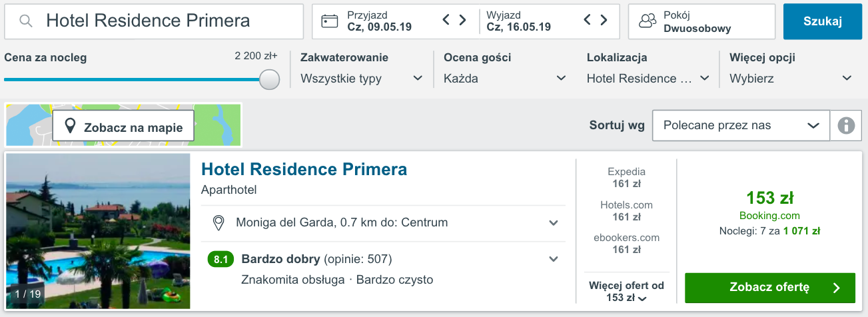
Task: Open the Lokalizacja filter dropdown
Action: (648, 79)
